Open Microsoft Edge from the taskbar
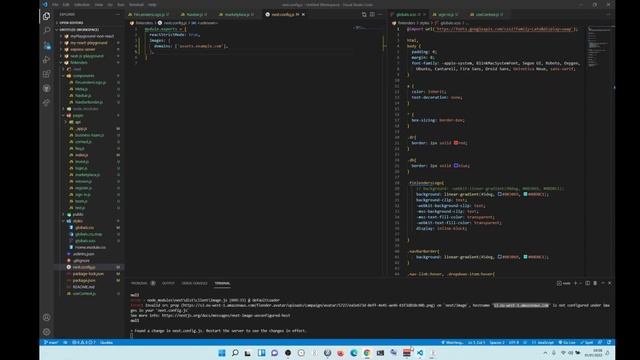 coord(353,353)
